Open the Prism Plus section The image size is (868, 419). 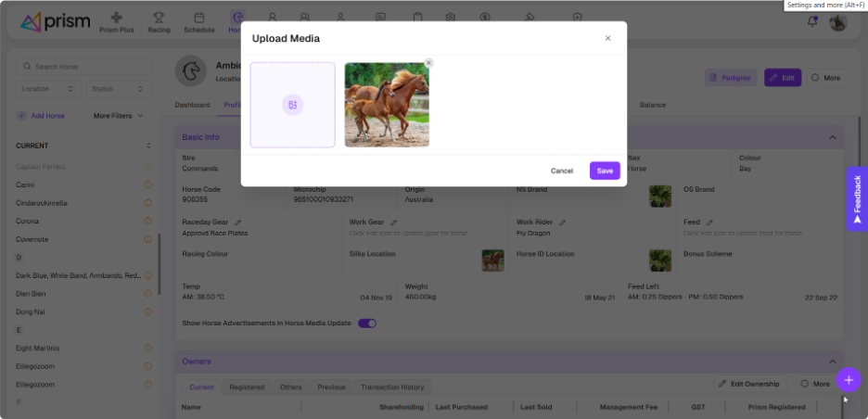pos(116,22)
